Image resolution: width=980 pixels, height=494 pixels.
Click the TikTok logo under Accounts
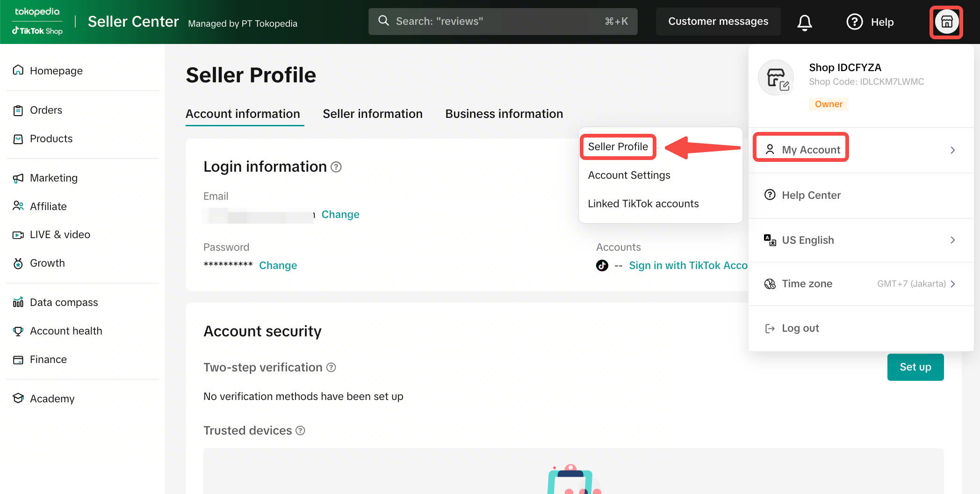(602, 266)
